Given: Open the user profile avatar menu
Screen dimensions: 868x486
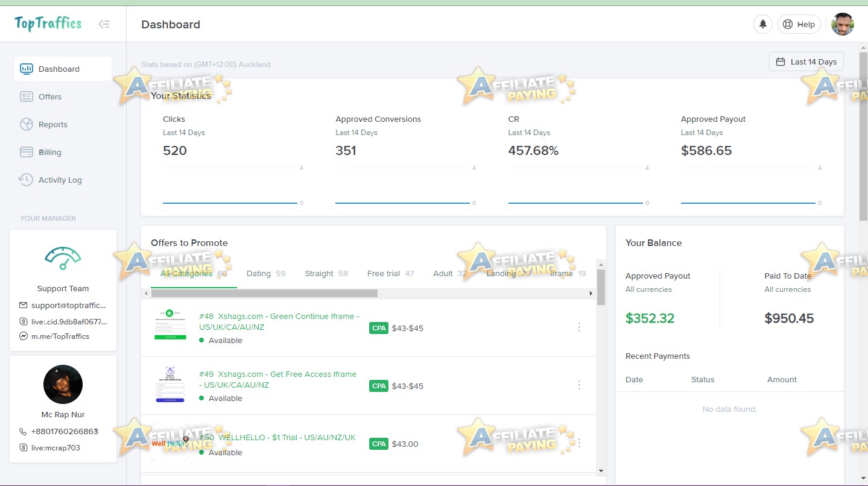Looking at the screenshot, I should [843, 24].
